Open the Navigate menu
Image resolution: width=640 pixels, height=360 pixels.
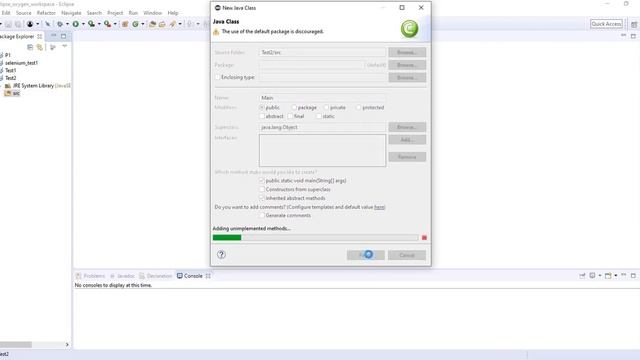(x=71, y=13)
